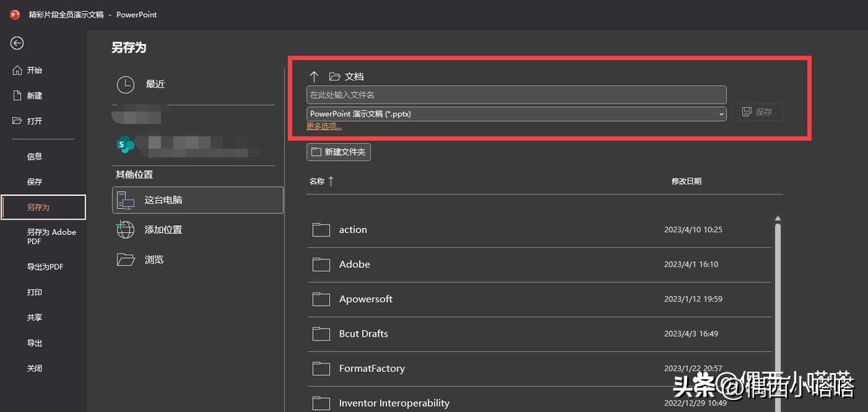Click the 保存 button beside the file type
Screen dimensions: 868x412
758,112
